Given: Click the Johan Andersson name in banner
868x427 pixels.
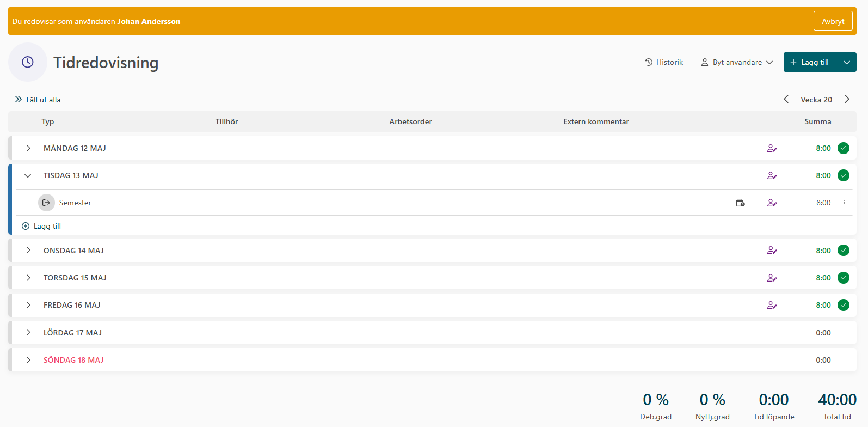Looking at the screenshot, I should tap(149, 21).
